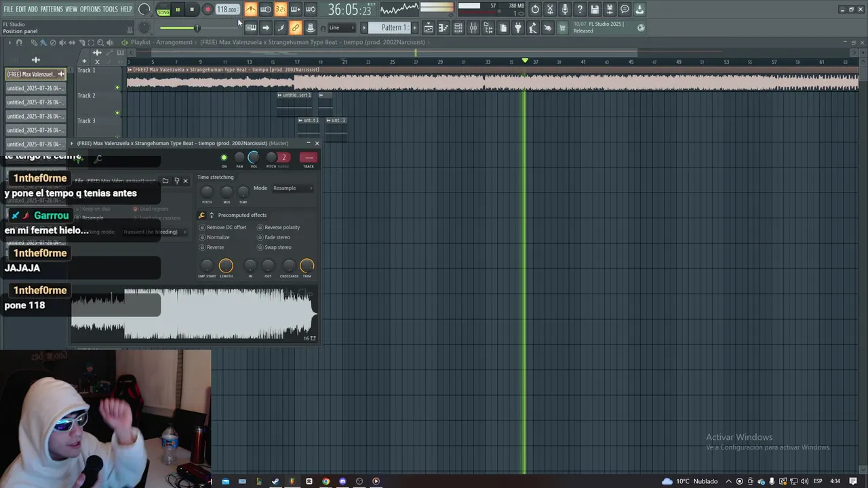
Task: Click the render as audio file icon
Action: click(610, 9)
